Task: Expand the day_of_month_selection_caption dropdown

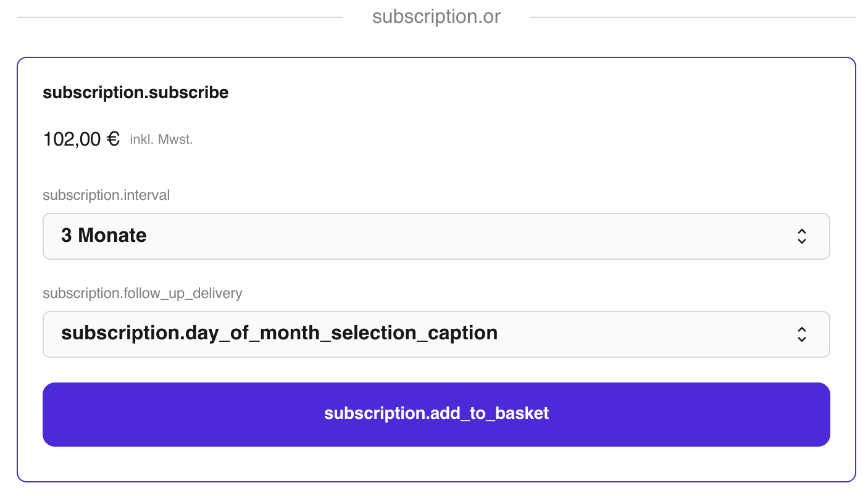Action: click(x=436, y=334)
